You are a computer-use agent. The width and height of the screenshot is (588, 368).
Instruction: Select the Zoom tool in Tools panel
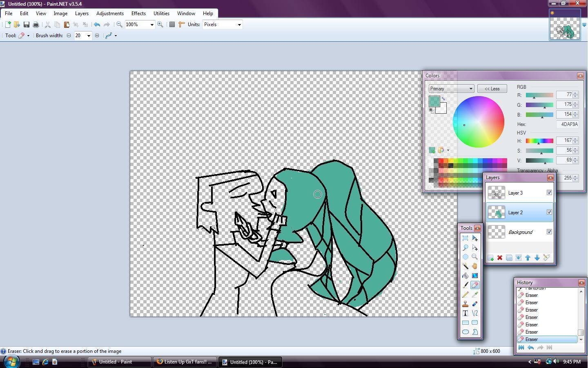[475, 257]
